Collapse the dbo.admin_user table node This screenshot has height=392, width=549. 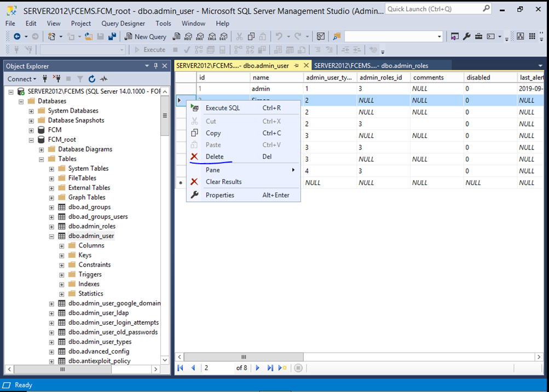51,236
